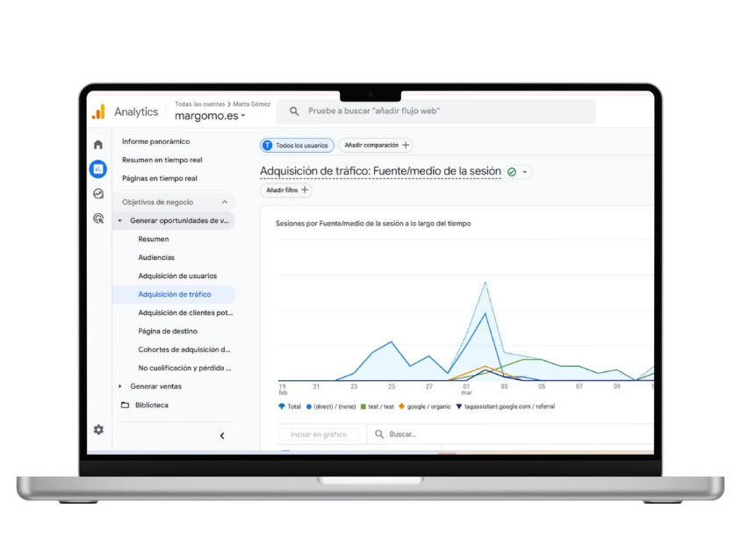Toggle the test / test legend entry
Image resolution: width=741 pixels, height=560 pixels.
coord(378,406)
